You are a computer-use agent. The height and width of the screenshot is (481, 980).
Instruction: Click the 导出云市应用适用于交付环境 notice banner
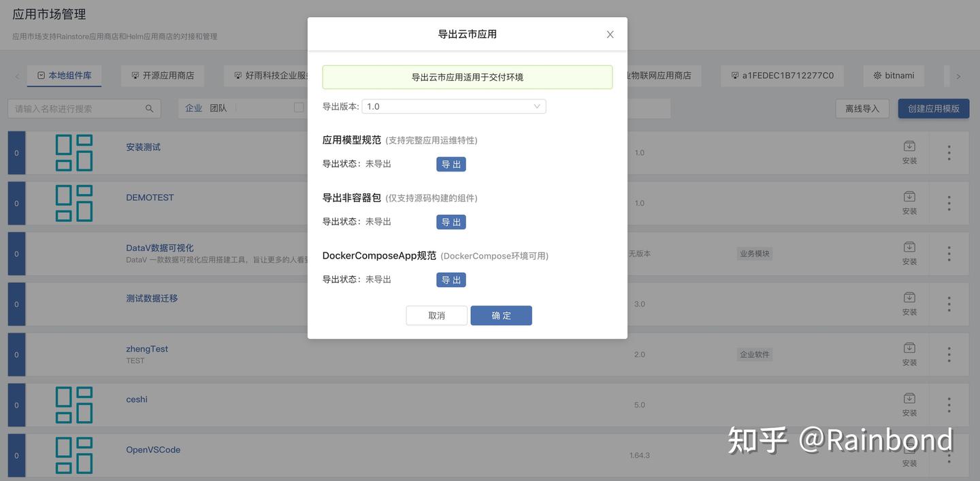468,77
